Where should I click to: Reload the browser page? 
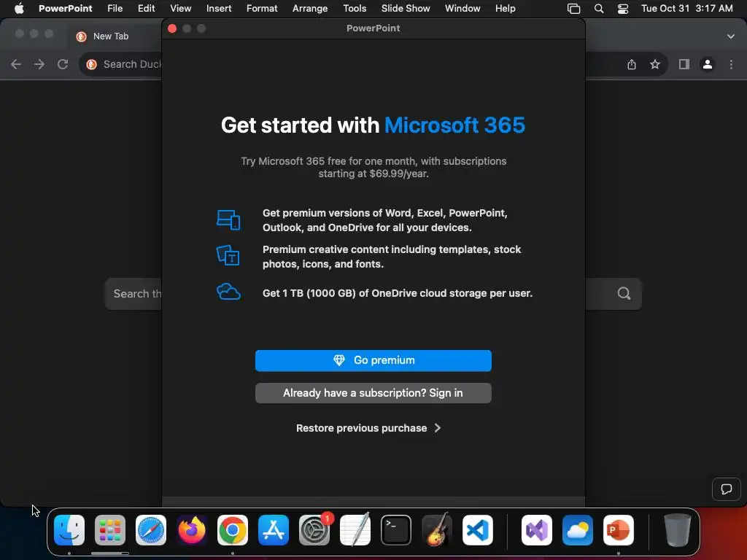(63, 64)
